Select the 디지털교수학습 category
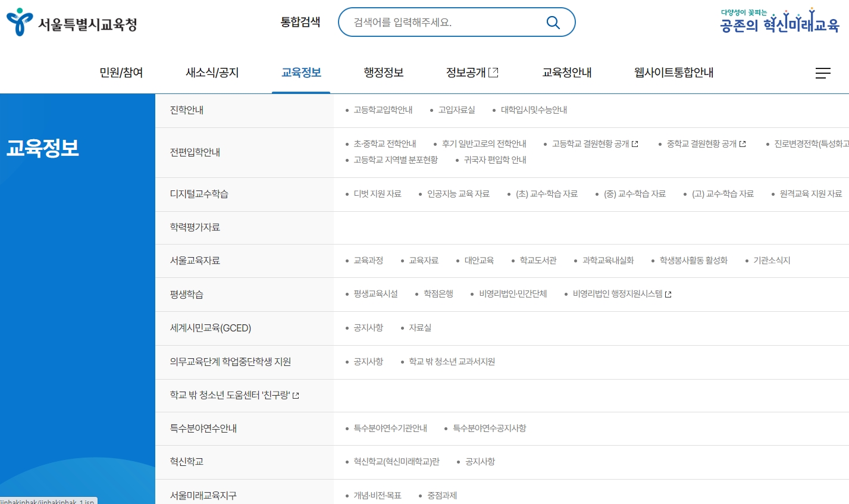The image size is (849, 504). tap(199, 194)
